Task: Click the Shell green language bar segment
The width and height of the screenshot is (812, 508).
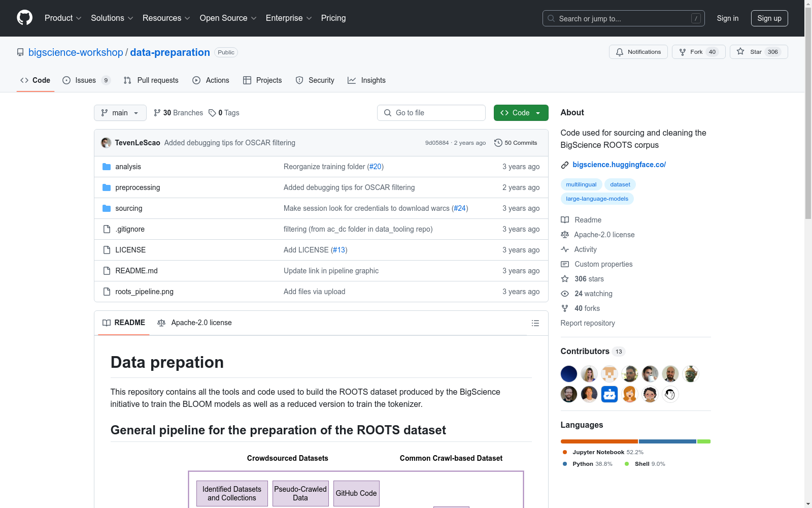Action: pos(704,441)
